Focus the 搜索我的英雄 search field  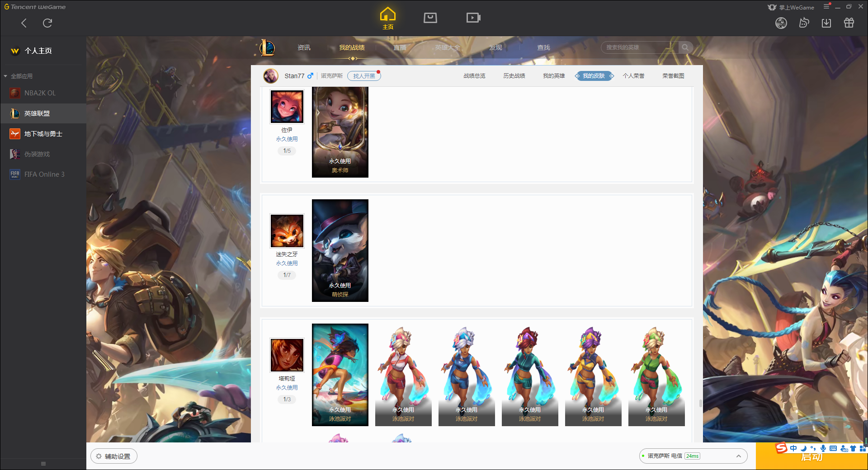coord(640,47)
